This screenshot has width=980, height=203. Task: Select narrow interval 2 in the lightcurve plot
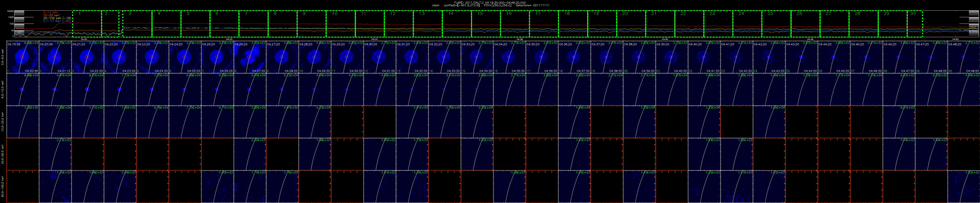[110, 24]
